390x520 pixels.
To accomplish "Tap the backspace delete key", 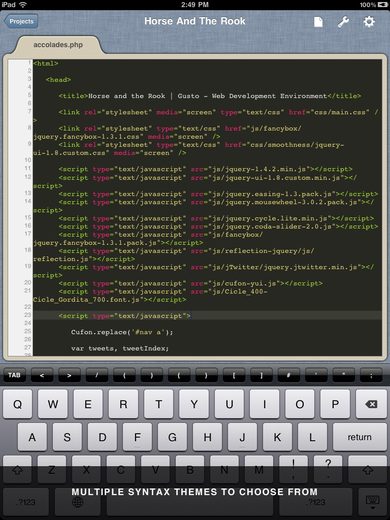I will 371,404.
